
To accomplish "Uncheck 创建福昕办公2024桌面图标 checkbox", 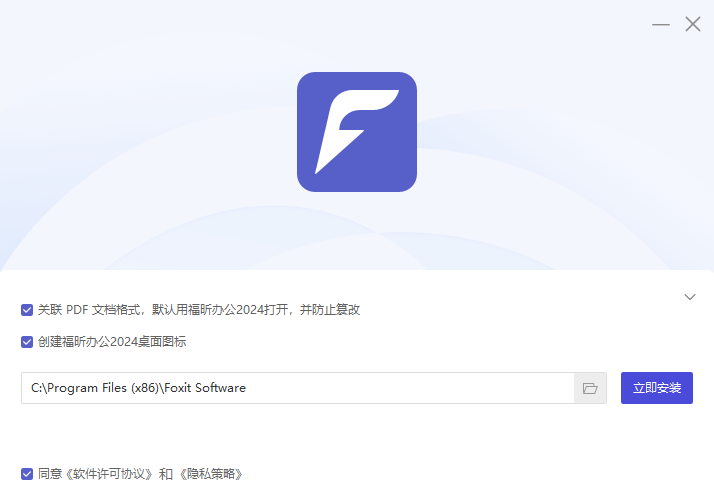I will [27, 342].
